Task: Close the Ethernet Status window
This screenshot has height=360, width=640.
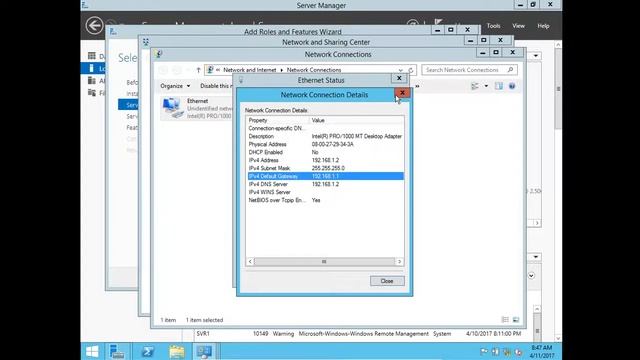Action: pyautogui.click(x=399, y=78)
